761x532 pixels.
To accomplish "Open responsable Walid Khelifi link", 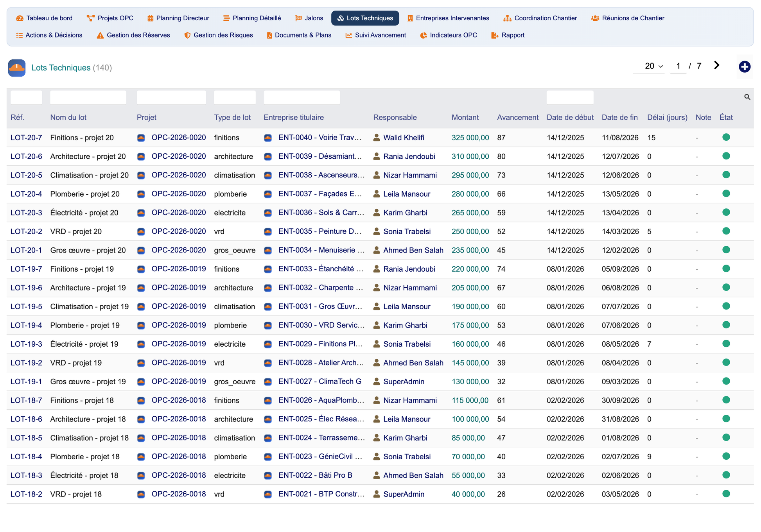I will click(404, 138).
